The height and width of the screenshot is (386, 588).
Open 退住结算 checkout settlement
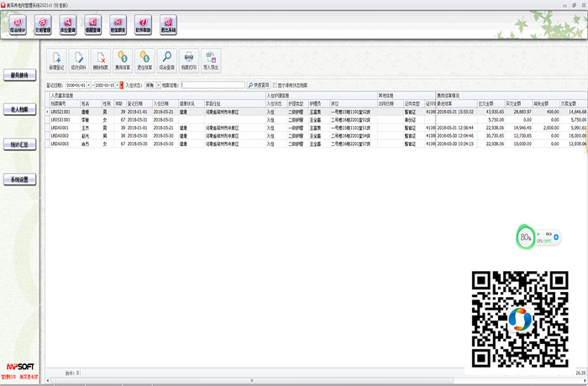(144, 60)
